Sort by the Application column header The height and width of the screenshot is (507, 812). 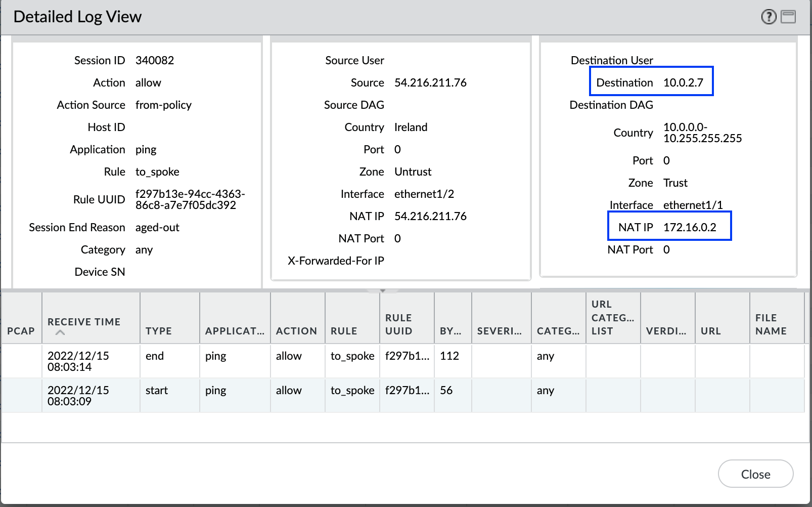point(235,331)
